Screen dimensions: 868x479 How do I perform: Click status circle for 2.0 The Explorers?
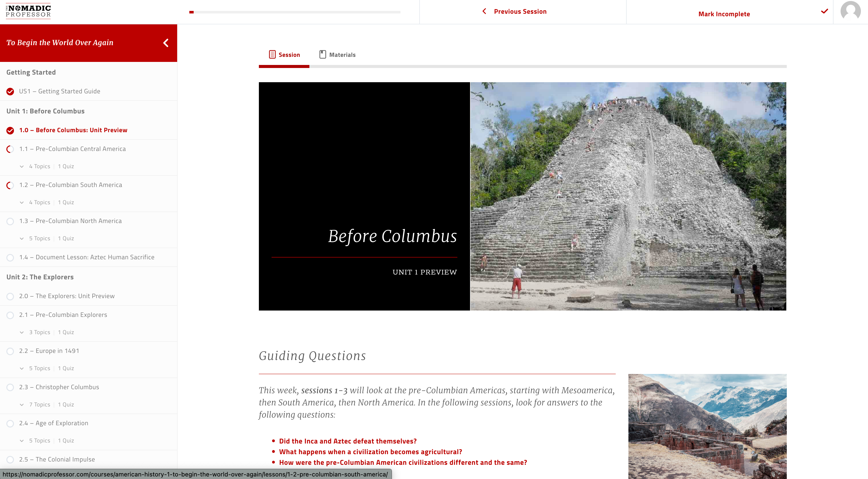click(10, 296)
